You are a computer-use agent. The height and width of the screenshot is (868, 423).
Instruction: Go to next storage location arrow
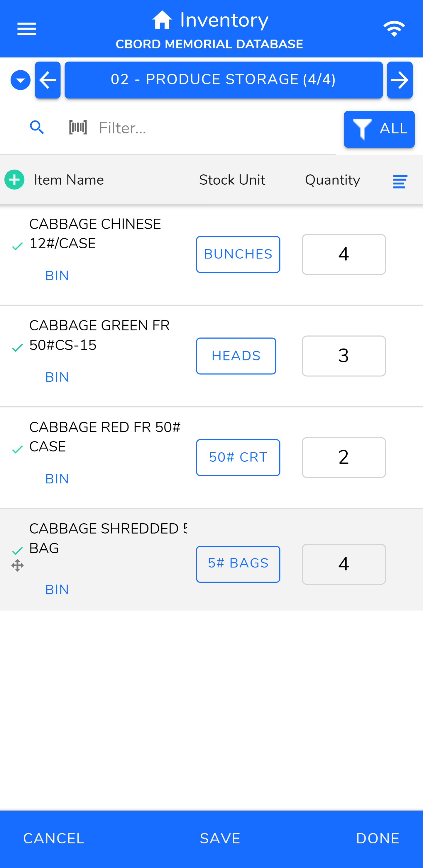400,80
